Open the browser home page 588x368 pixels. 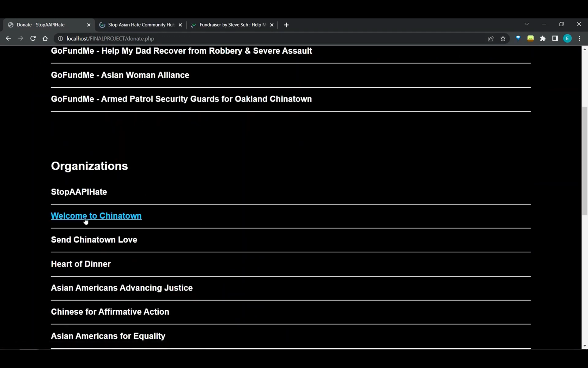pos(45,38)
